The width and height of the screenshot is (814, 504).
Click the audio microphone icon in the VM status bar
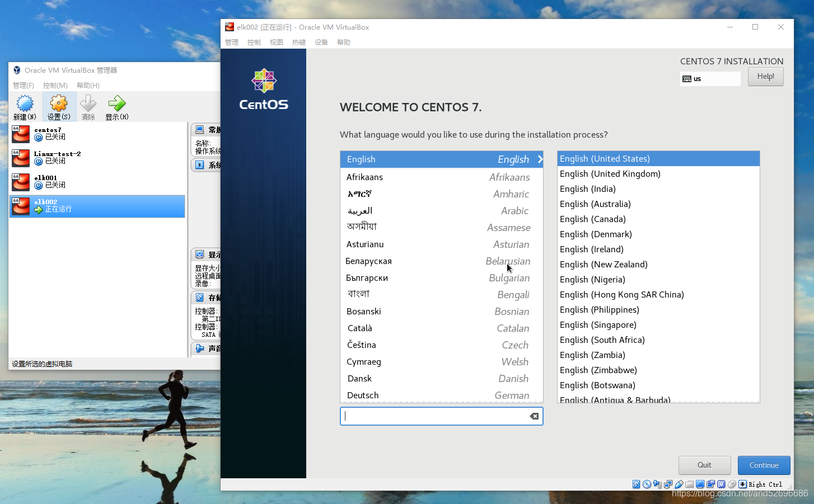pos(657,484)
